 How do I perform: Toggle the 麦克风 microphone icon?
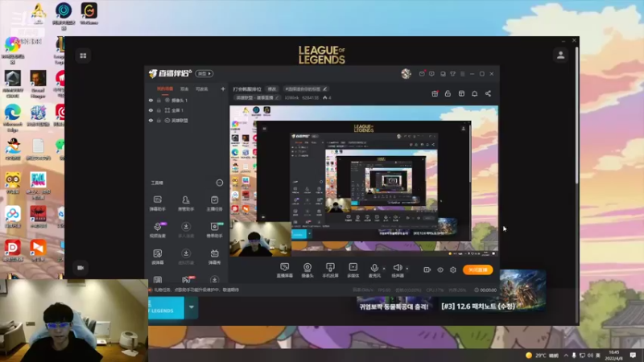(x=374, y=268)
